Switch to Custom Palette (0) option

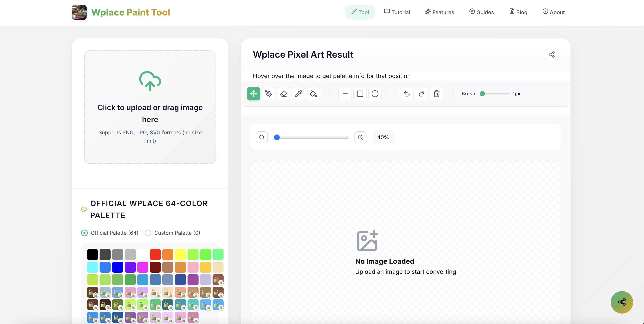148,233
